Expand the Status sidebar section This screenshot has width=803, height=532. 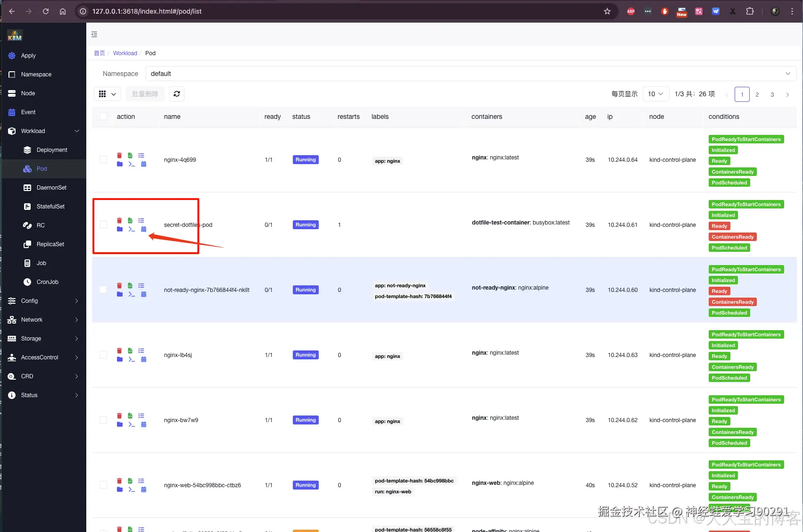click(43, 395)
